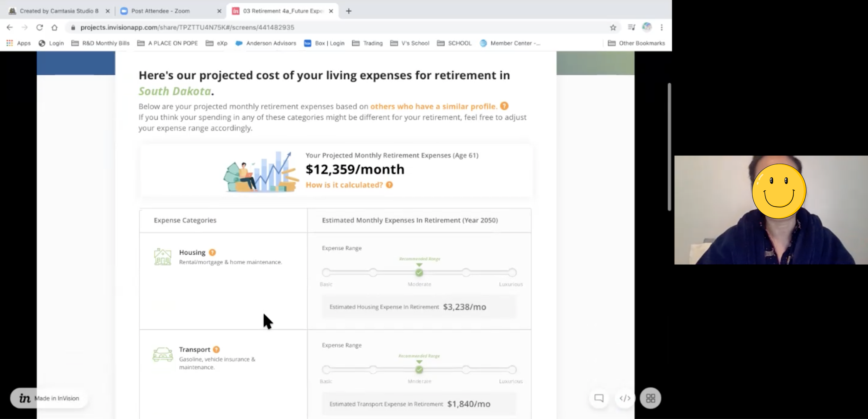The image size is (868, 419).
Task: Close the Camtasia Studio 8 tab
Action: tap(108, 11)
